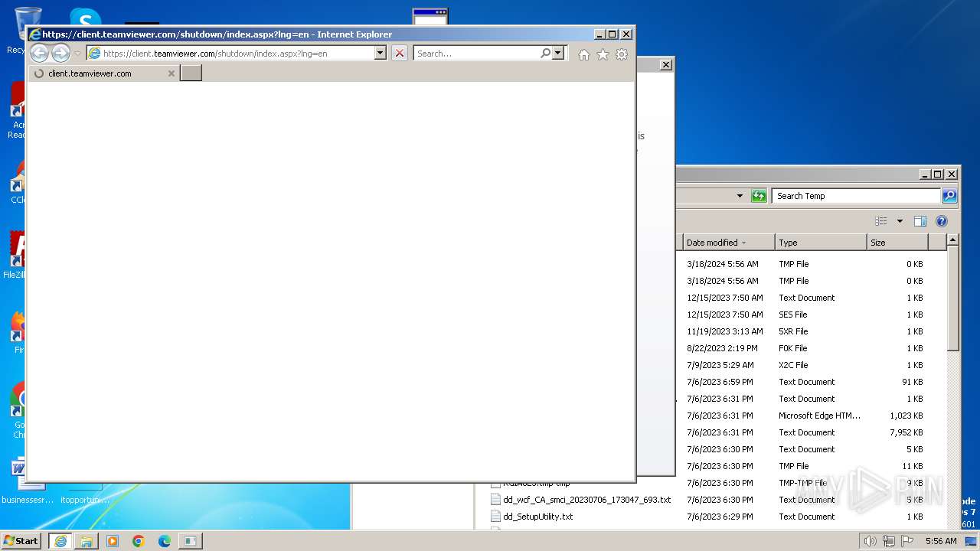Go back in Internet Explorer
The image size is (980, 551).
39,53
